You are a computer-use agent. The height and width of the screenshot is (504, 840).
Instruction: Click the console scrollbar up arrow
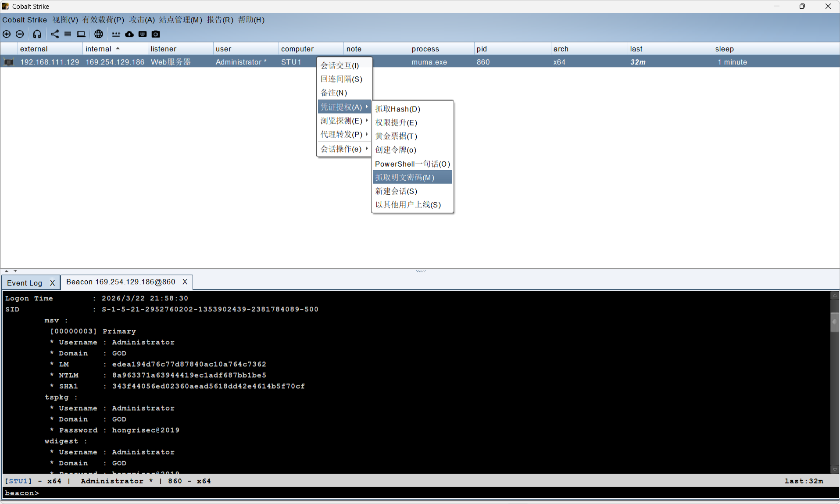(835, 296)
